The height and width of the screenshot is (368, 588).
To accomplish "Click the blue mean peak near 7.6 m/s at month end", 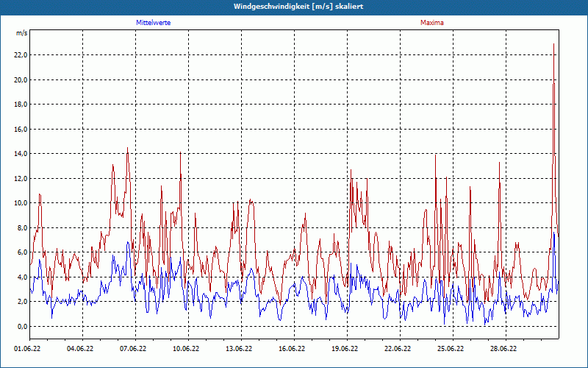I will 554,233.
